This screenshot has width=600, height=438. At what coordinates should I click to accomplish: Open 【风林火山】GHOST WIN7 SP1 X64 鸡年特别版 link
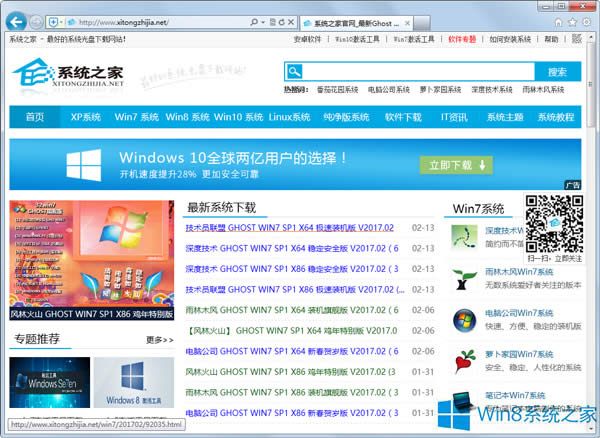pos(292,331)
